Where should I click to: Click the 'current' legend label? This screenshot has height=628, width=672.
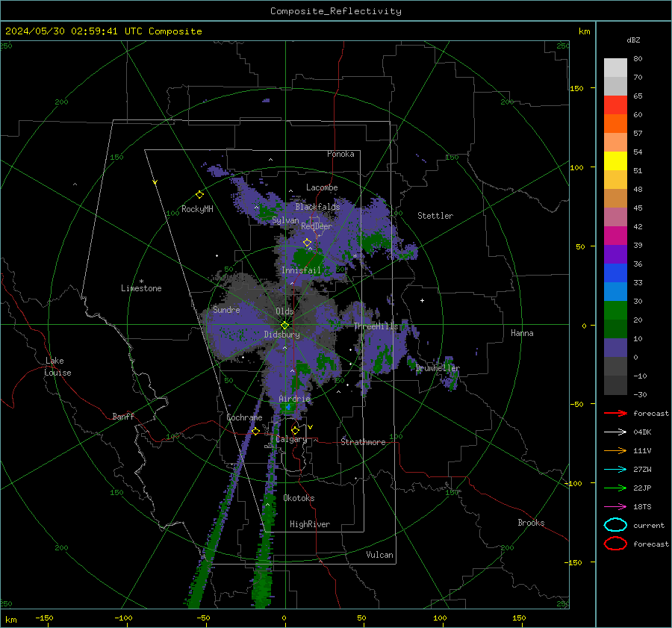649,526
